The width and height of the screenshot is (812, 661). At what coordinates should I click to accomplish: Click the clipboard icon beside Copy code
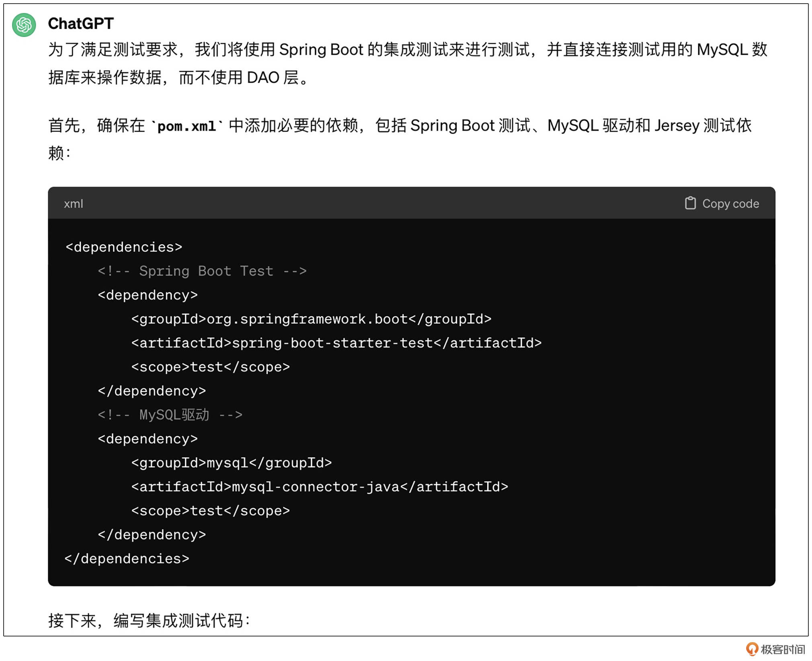(x=690, y=203)
